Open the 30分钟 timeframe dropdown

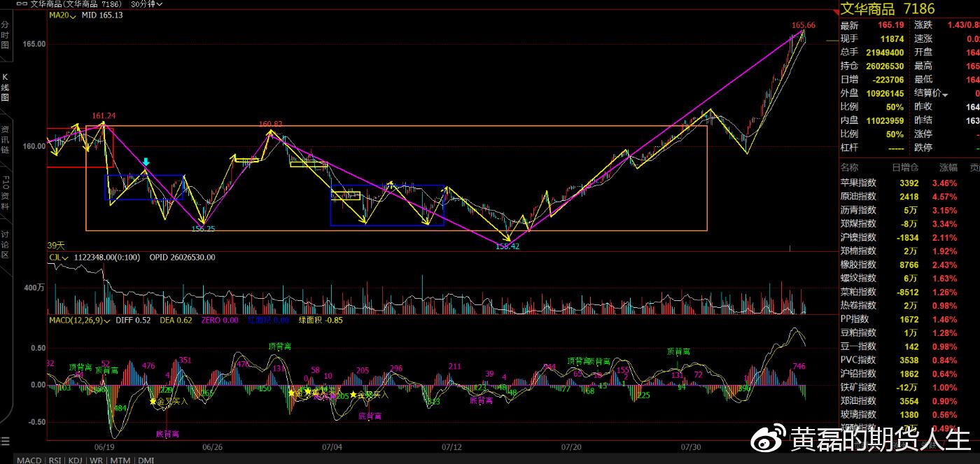point(147,4)
